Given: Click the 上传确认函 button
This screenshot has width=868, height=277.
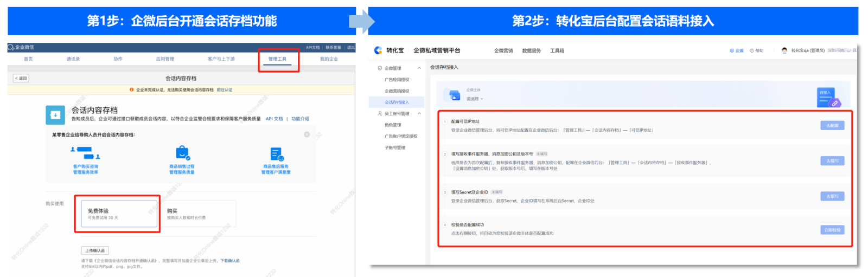Looking at the screenshot, I should [x=95, y=250].
